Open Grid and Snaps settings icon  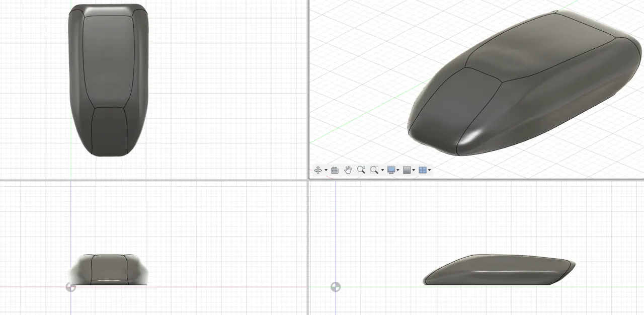[407, 170]
